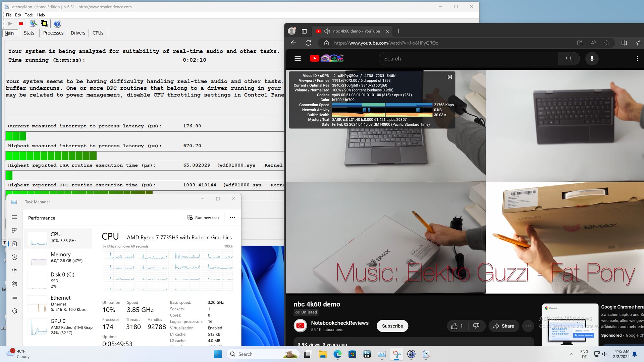Open Edge app available grid icon

tap(580, 43)
